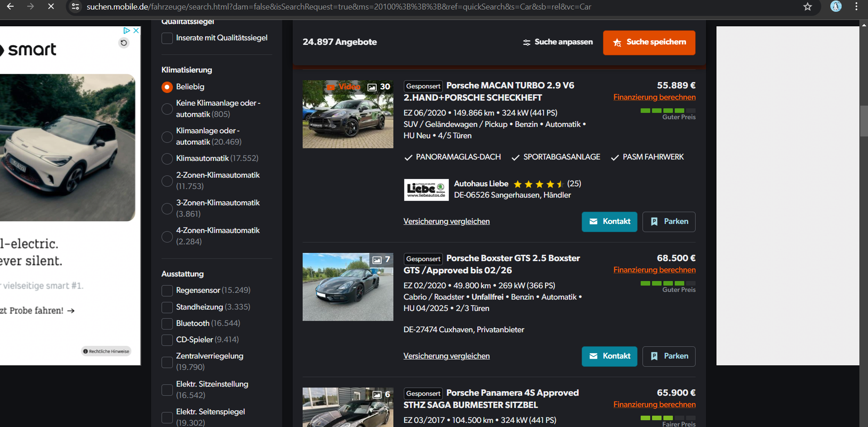Click the browser profile avatar icon

(x=836, y=6)
